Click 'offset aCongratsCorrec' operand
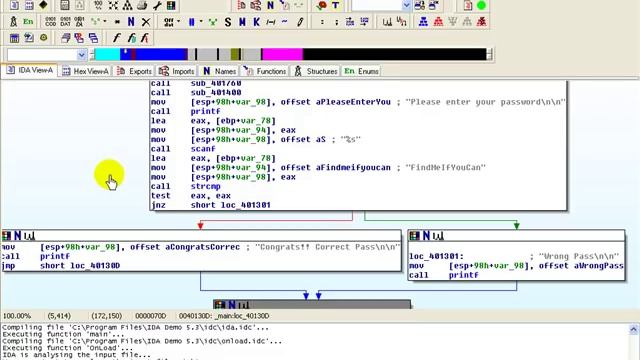Viewport: 640px width, 360px height. tap(185, 247)
